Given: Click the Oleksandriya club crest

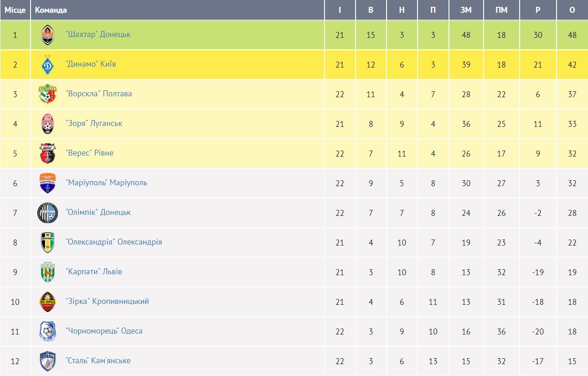Looking at the screenshot, I should click(47, 243).
